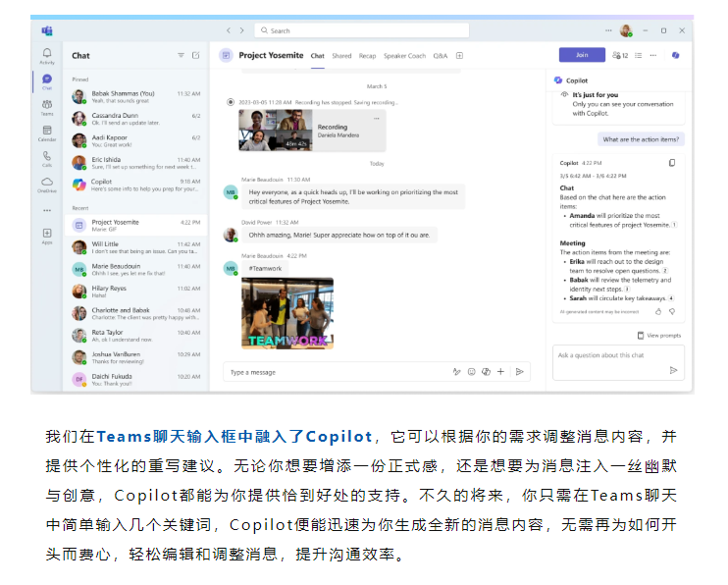
Task: Go forward with the right arrow
Action: click(x=242, y=30)
